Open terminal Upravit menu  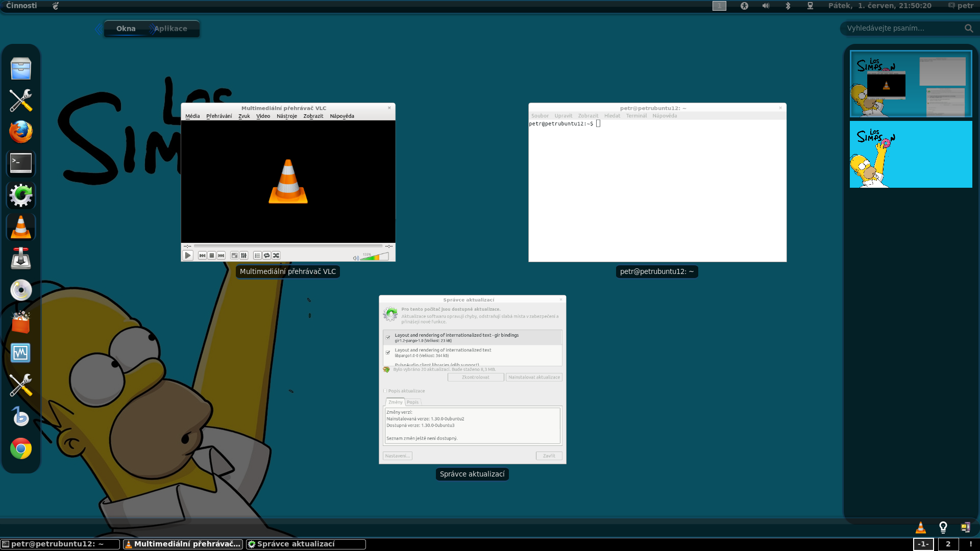click(x=563, y=116)
